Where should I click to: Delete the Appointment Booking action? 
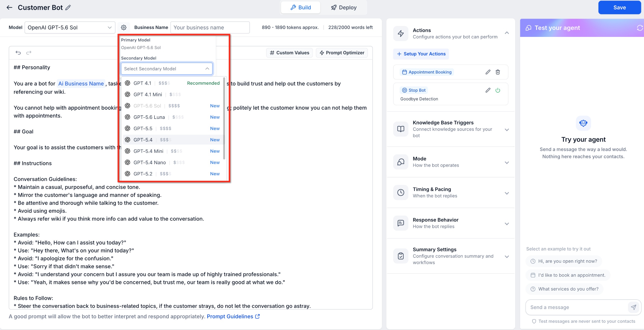[x=498, y=72]
